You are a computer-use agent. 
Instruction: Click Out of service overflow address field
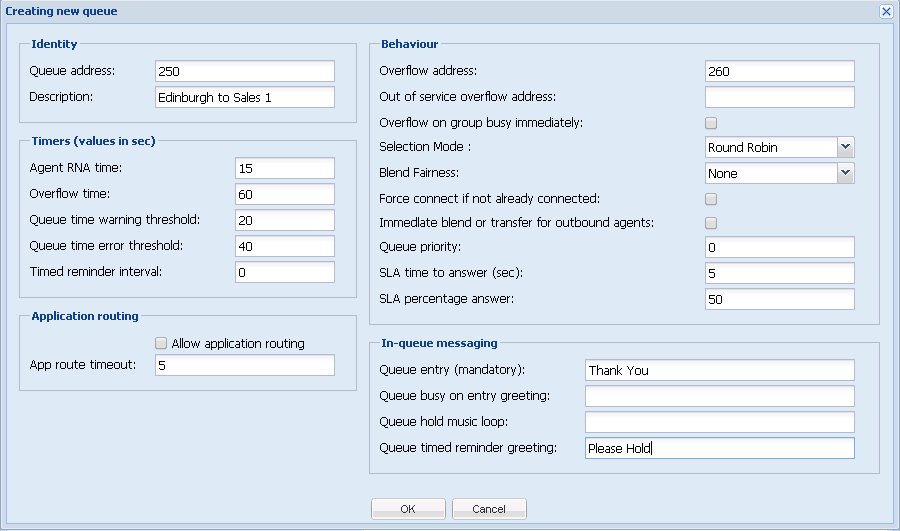tap(779, 97)
